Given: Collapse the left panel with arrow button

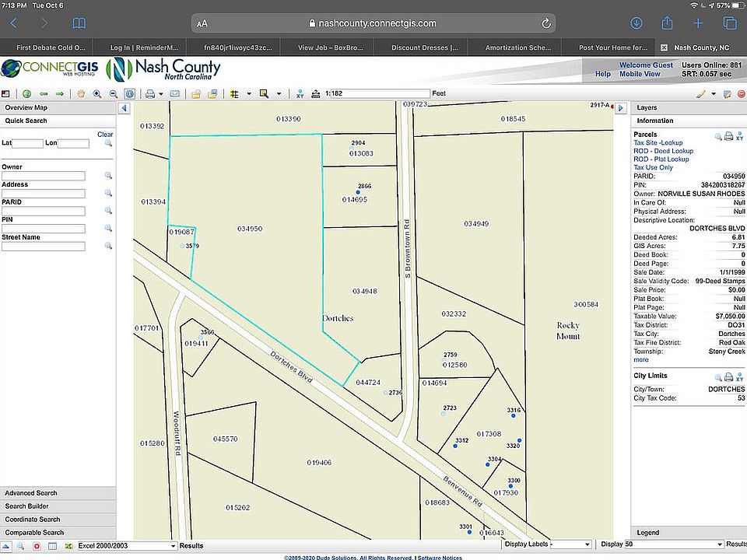Looking at the screenshot, I should pos(124,108).
